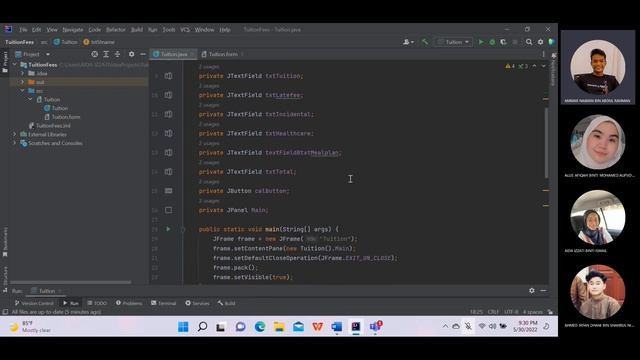The image size is (640, 360).
Task: Select opened file target icon in Project panel
Action: point(95,54)
